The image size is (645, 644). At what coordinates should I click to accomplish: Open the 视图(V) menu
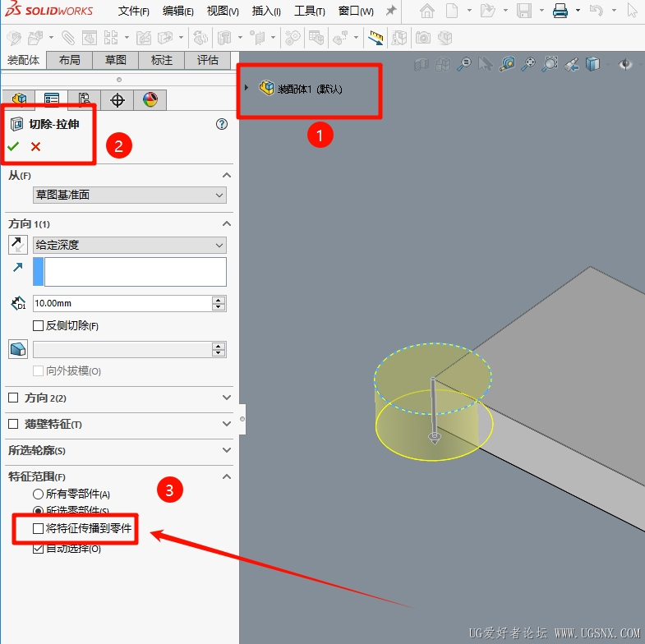(x=223, y=11)
